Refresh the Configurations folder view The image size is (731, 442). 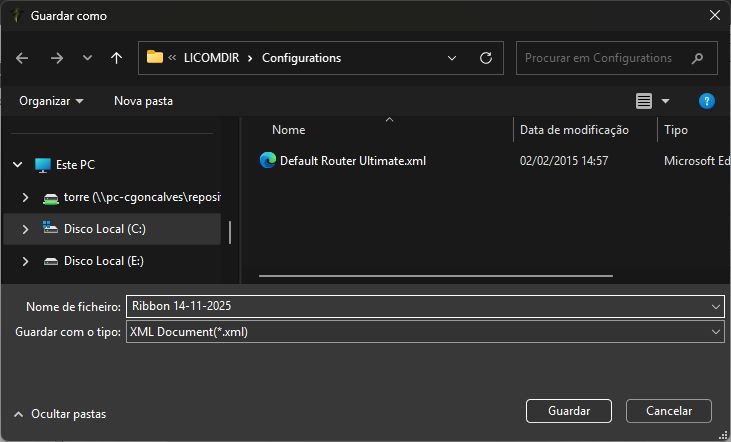[x=486, y=58]
